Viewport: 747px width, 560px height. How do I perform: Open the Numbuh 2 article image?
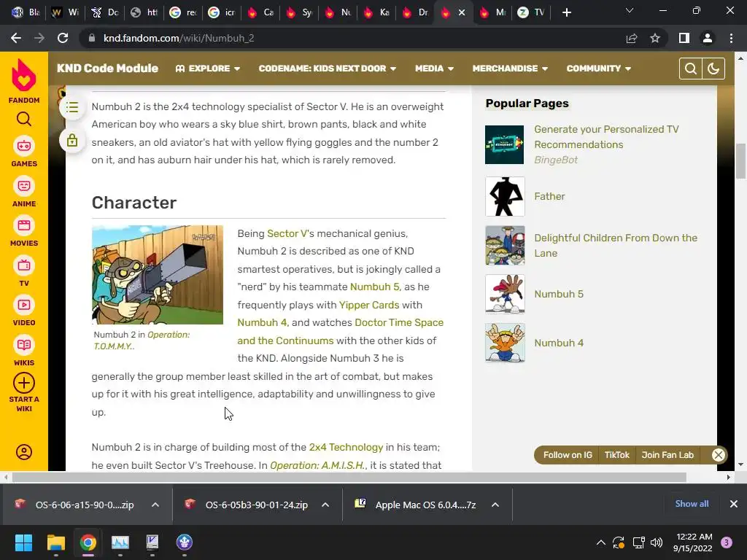pyautogui.click(x=158, y=275)
